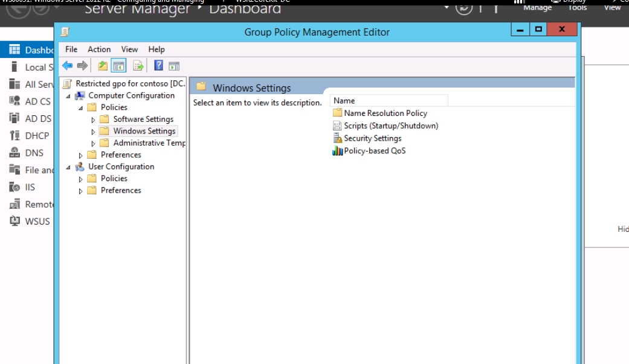
Task: Open the WSUS link in Server Manager
Action: coord(37,222)
